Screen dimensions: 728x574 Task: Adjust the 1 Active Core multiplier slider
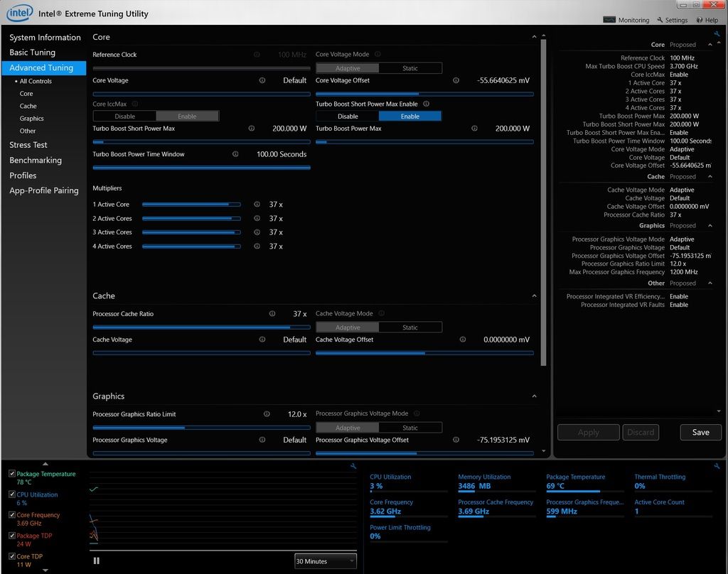(x=191, y=205)
